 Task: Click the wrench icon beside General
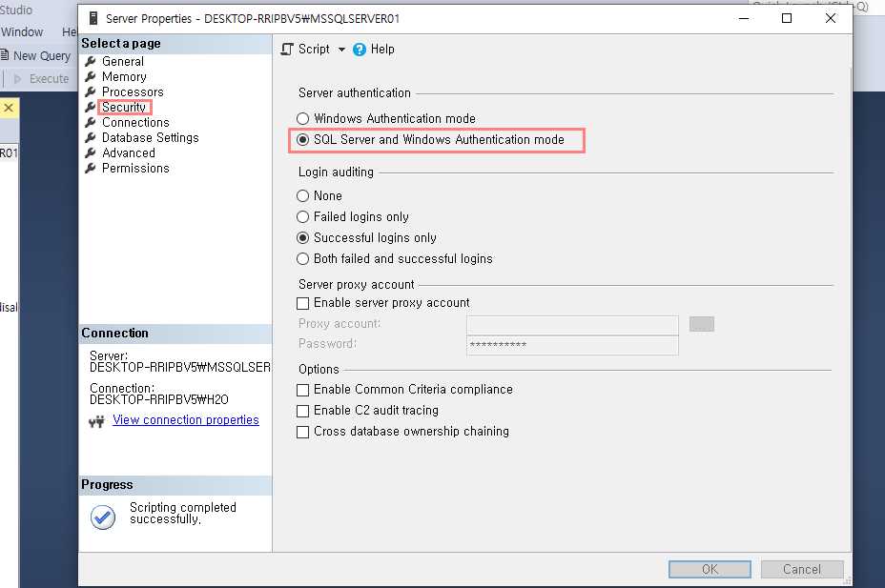[x=91, y=61]
